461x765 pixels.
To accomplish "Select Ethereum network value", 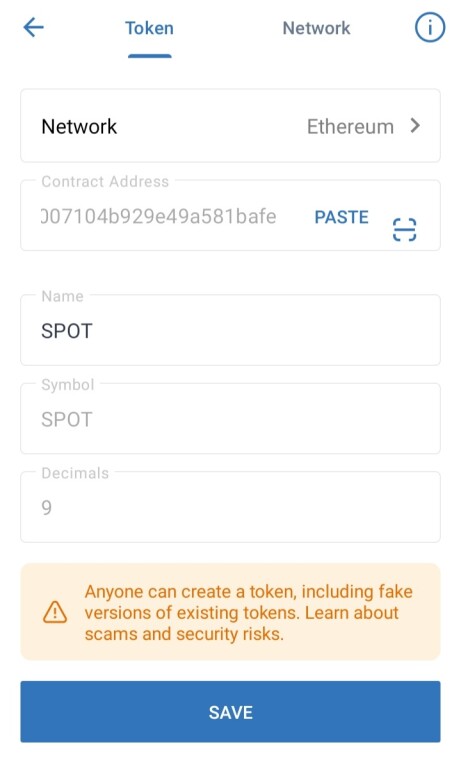I will tap(350, 127).
